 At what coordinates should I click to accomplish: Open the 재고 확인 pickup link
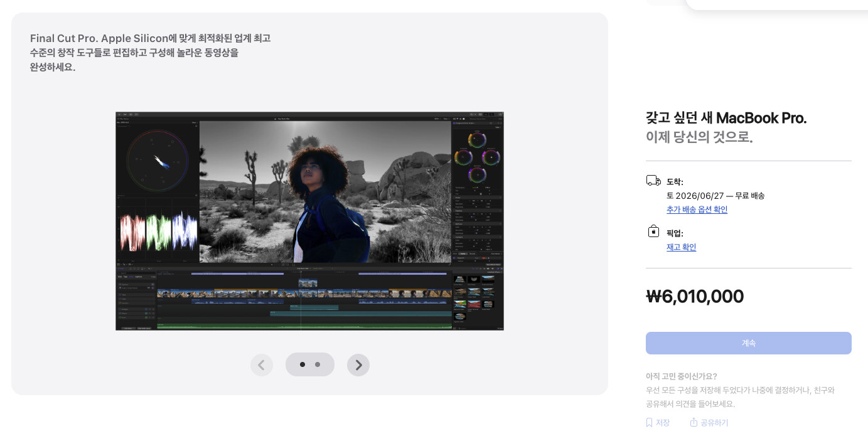(681, 247)
